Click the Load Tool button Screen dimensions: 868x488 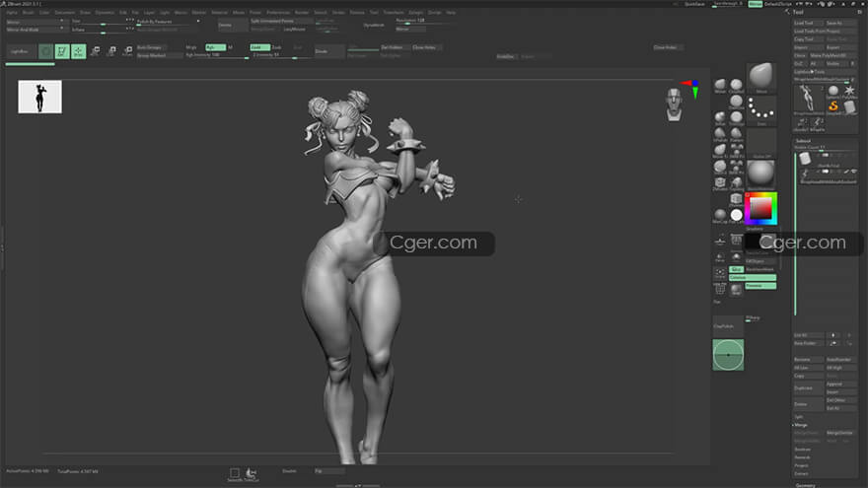point(808,24)
